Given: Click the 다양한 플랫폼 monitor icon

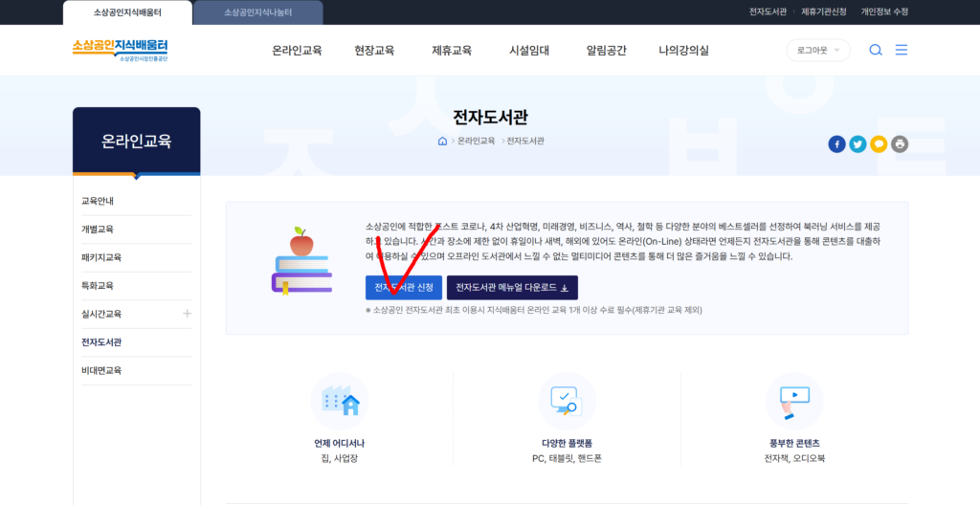Looking at the screenshot, I should click(x=567, y=401).
